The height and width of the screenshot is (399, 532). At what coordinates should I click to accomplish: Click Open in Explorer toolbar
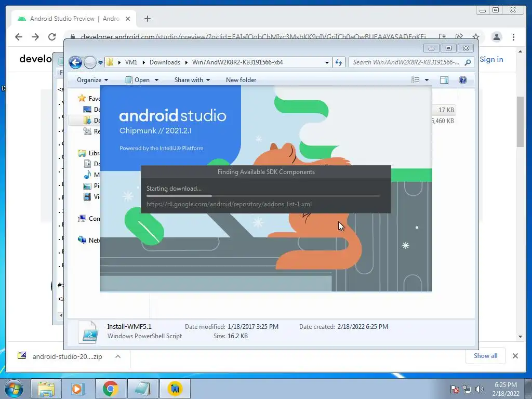point(138,80)
